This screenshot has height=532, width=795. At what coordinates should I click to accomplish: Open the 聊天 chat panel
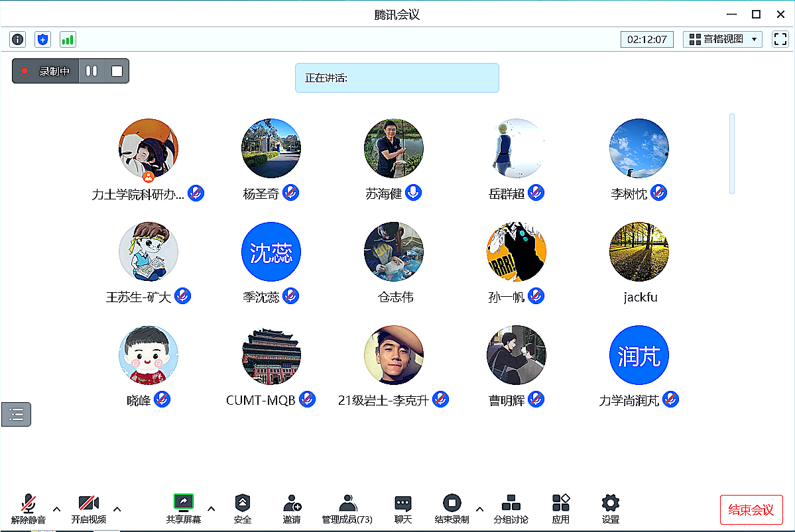[x=402, y=509]
